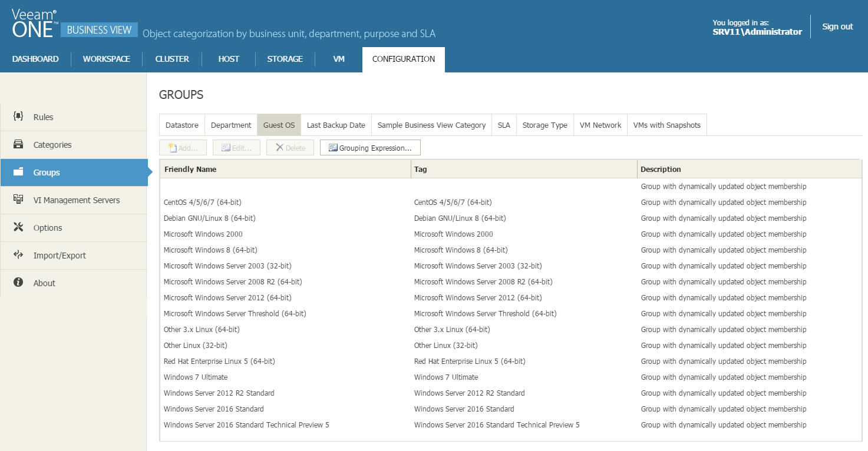The height and width of the screenshot is (451, 868).
Task: Open the SLA category tab
Action: point(504,125)
